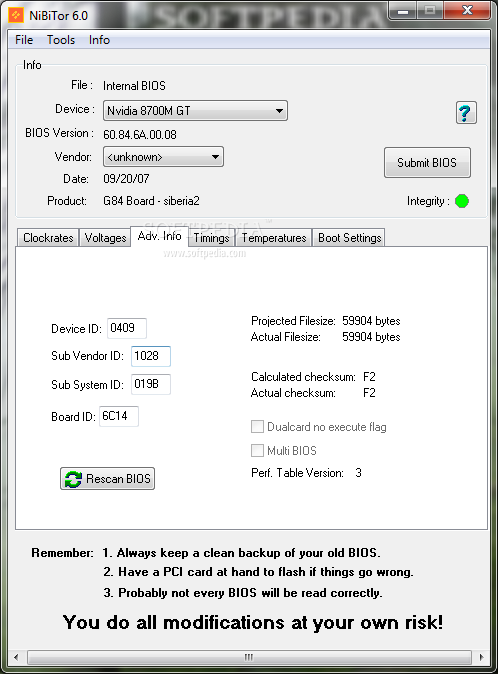Click the Projected Filesize value 59904 bytes

coord(371,321)
